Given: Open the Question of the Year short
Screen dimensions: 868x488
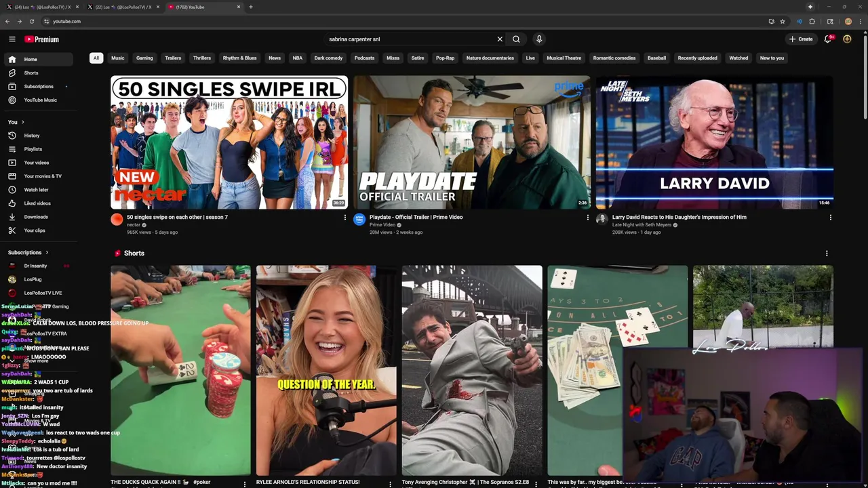Looking at the screenshot, I should pos(326,370).
